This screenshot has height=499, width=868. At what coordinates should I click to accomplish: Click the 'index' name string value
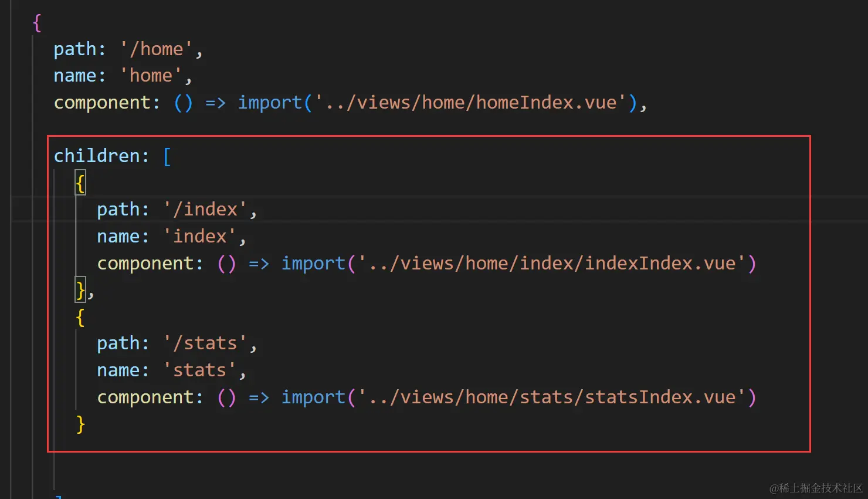pos(199,237)
